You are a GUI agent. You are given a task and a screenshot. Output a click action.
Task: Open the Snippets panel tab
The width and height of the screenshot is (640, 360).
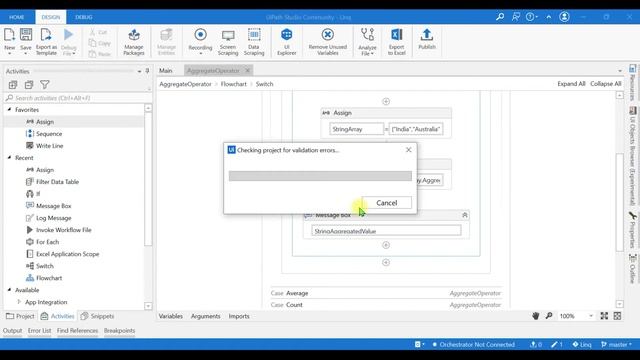(97, 316)
